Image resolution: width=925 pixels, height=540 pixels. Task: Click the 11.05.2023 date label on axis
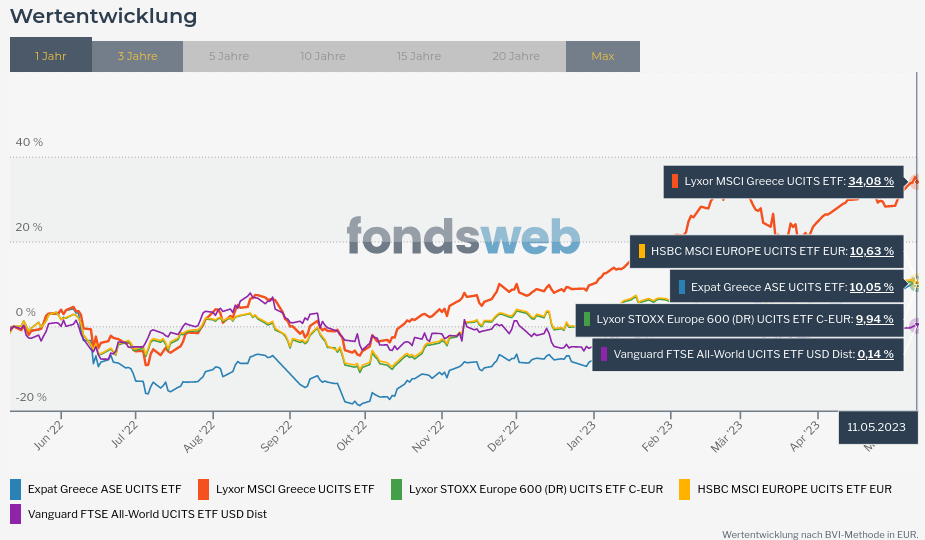(x=877, y=427)
